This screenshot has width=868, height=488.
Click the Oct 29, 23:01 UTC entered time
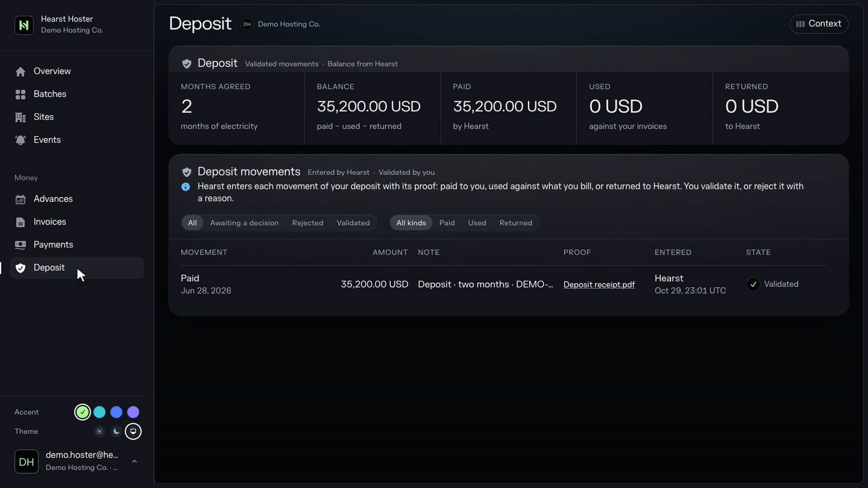point(690,291)
